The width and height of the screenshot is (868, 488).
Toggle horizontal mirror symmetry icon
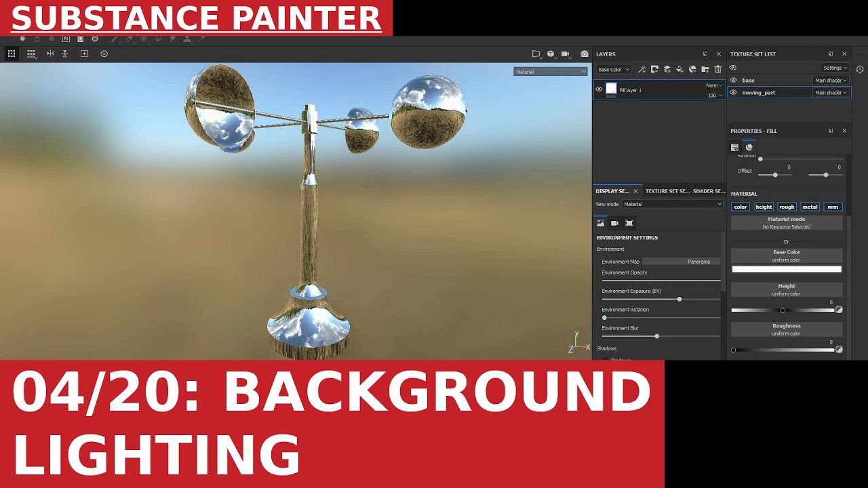[50, 54]
